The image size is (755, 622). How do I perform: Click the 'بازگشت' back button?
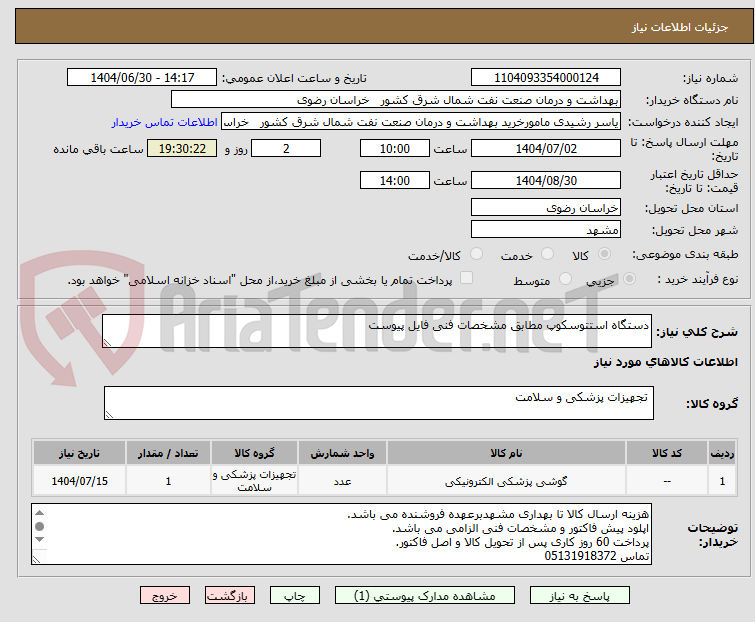coord(229,596)
